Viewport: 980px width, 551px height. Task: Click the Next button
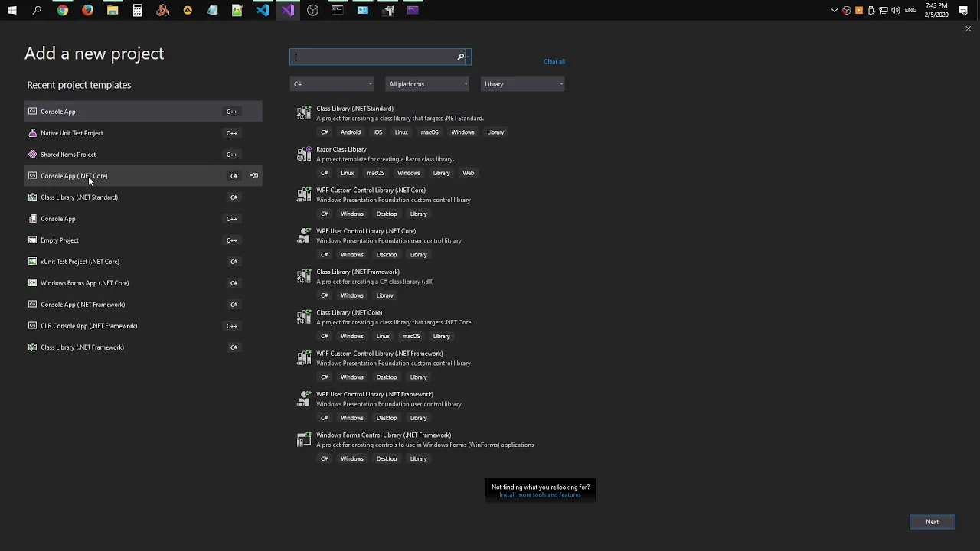click(x=932, y=522)
